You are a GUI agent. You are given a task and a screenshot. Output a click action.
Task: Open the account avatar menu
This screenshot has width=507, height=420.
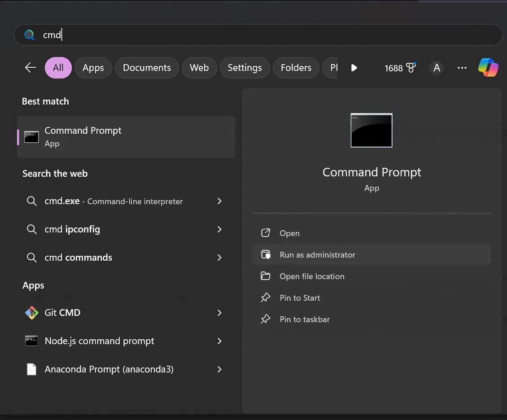[436, 67]
